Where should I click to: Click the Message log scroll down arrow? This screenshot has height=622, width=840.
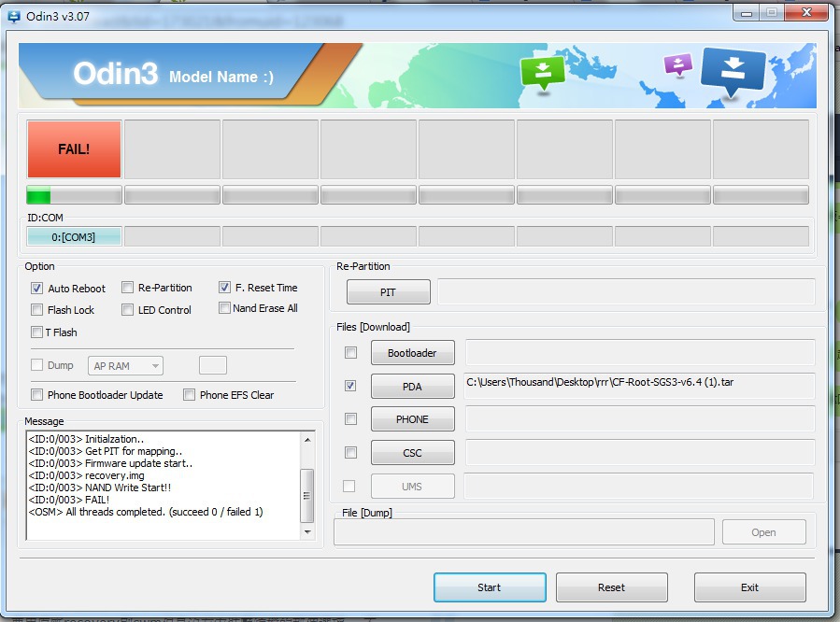[307, 532]
